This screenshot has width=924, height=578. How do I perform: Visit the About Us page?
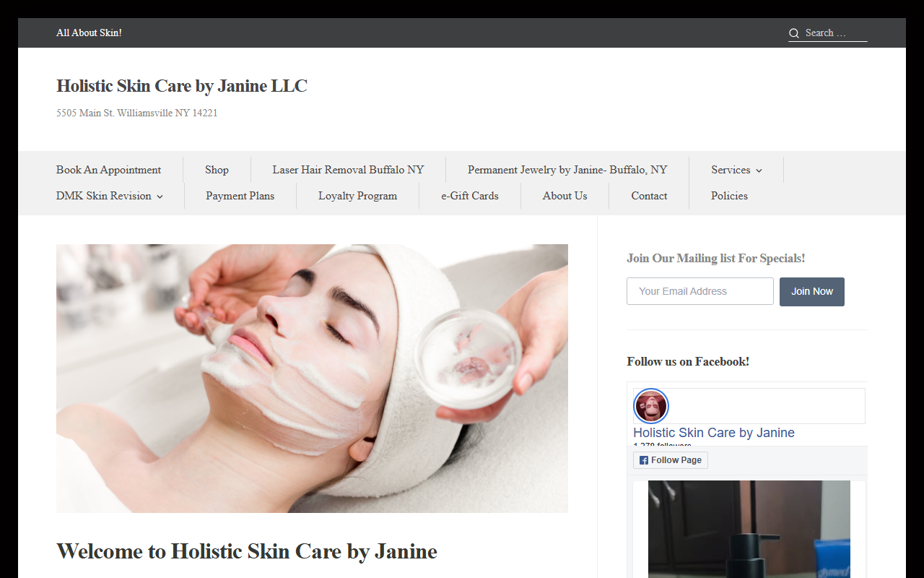(x=565, y=196)
